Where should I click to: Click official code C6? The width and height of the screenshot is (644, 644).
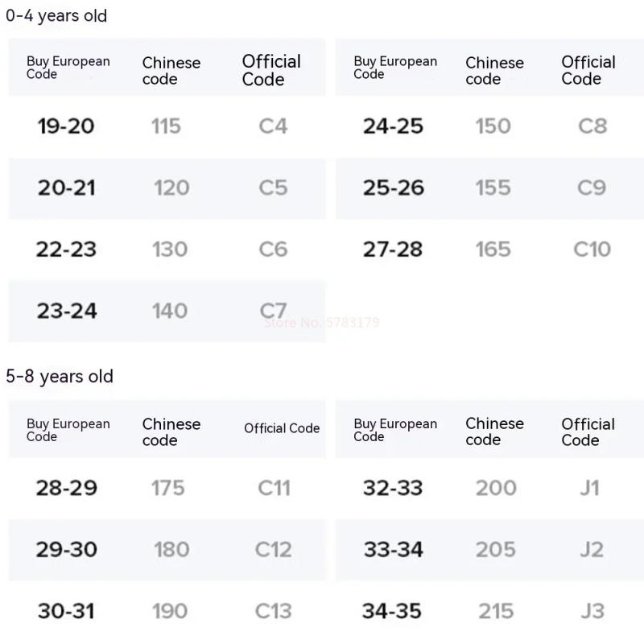(273, 250)
